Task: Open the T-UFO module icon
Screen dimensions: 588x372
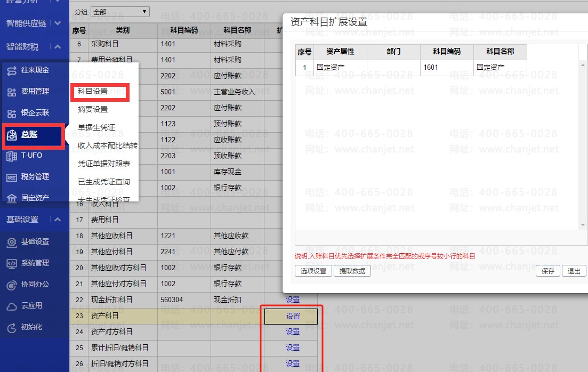Action: (x=12, y=156)
